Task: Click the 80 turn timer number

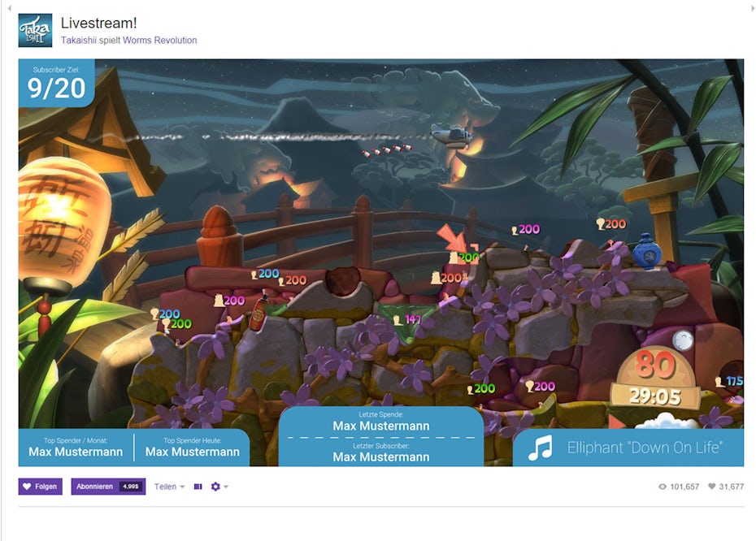Action: click(x=654, y=365)
